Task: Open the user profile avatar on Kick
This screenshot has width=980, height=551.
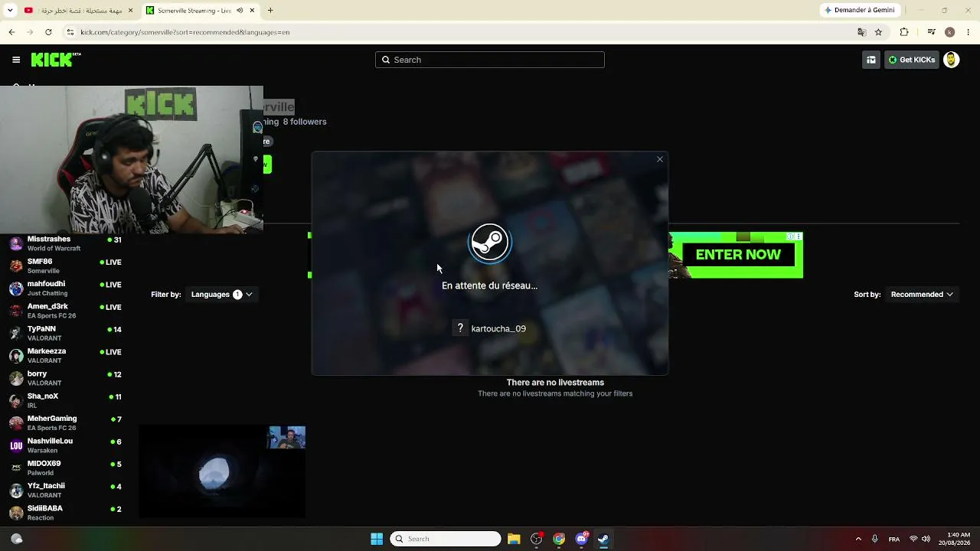Action: coord(951,60)
